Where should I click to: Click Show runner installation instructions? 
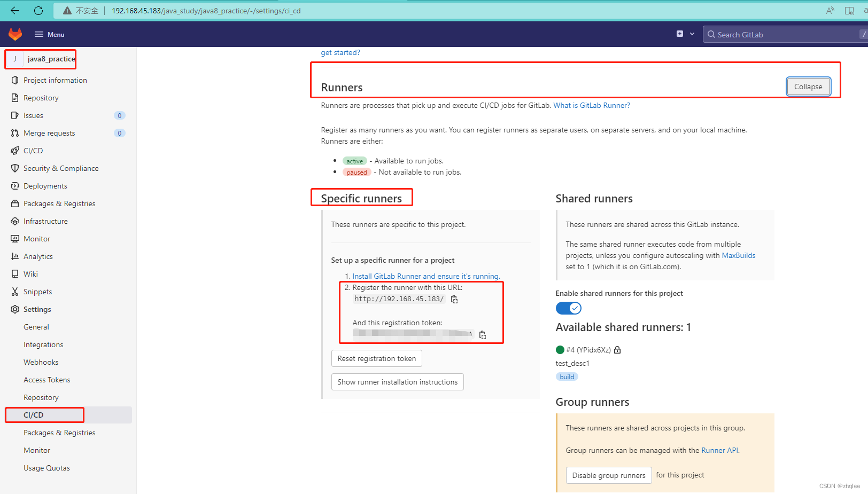click(398, 382)
